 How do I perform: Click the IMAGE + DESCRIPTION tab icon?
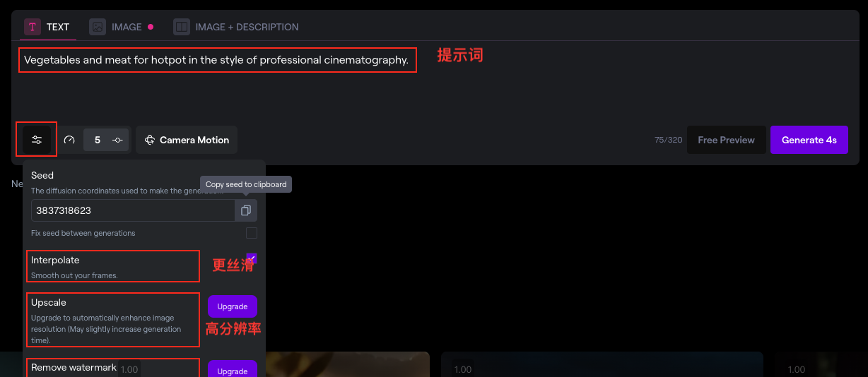click(x=182, y=27)
